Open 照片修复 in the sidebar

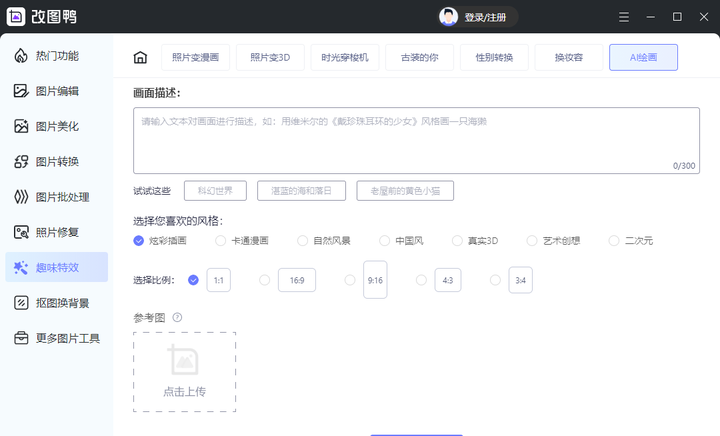(57, 232)
